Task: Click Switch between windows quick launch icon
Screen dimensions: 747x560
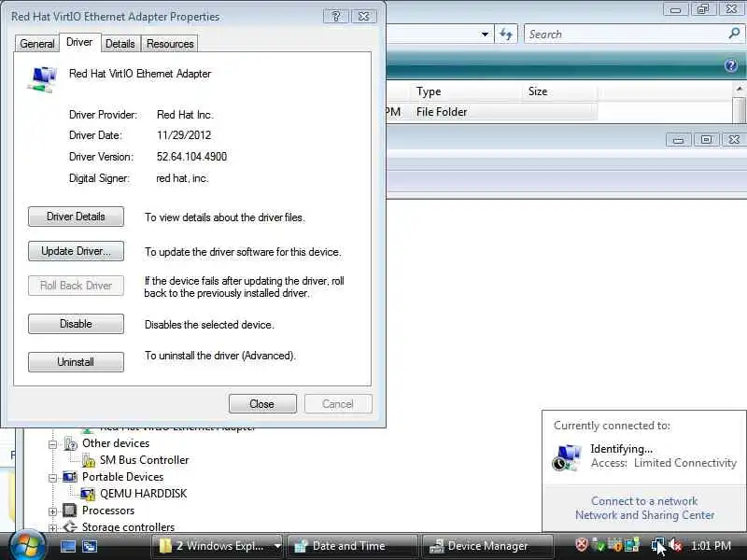Action: click(x=89, y=546)
